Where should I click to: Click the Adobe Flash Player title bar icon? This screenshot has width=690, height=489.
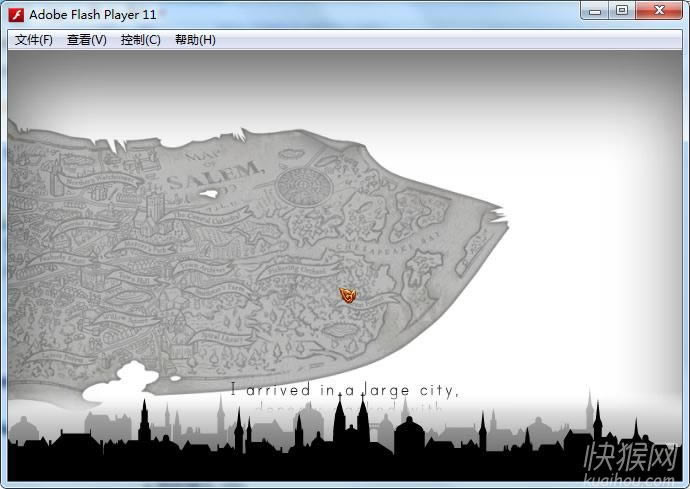tap(17, 14)
